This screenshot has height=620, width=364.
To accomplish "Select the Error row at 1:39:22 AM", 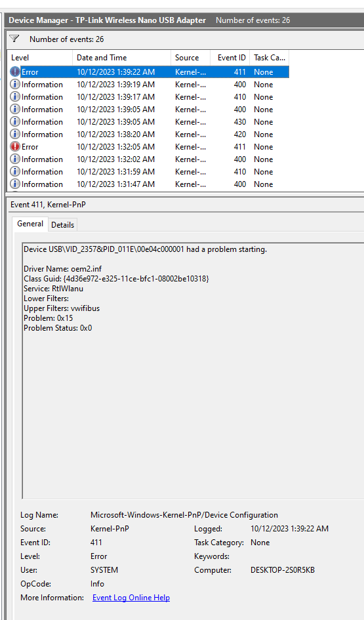I will point(150,72).
